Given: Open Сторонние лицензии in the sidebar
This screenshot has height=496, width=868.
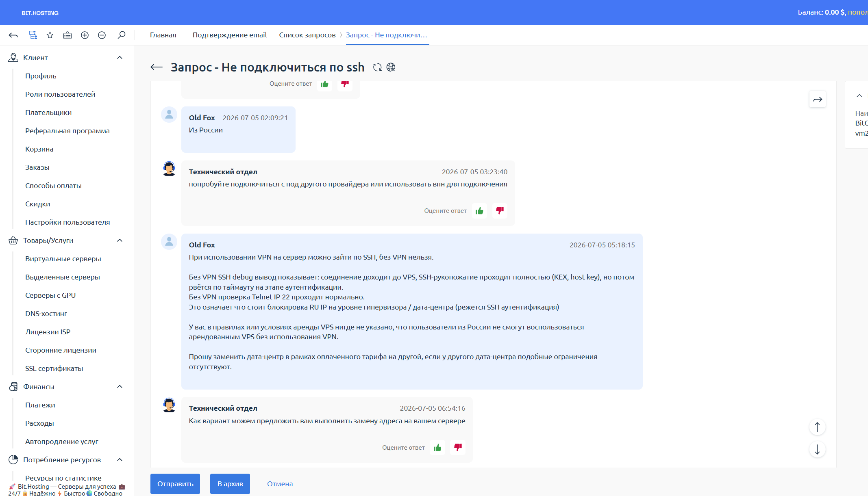Looking at the screenshot, I should (x=61, y=350).
